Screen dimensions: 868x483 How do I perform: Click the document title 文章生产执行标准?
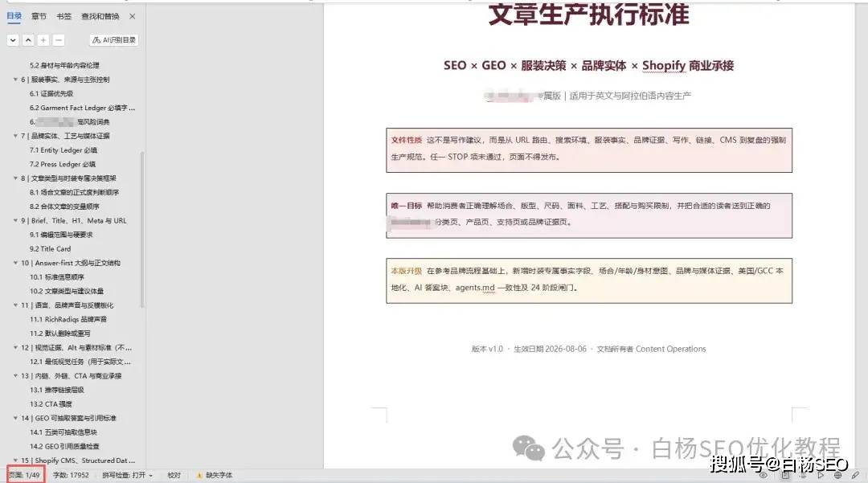[589, 14]
